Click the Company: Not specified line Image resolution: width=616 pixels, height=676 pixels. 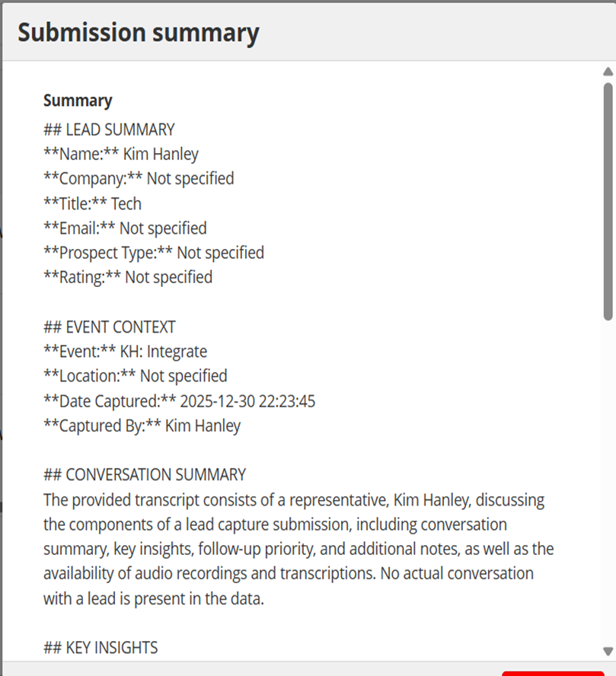[139, 178]
